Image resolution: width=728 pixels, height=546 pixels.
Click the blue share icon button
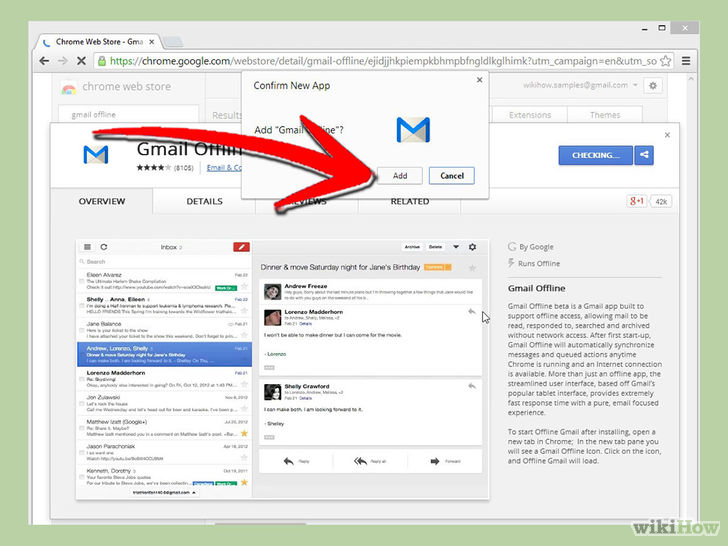click(x=644, y=155)
